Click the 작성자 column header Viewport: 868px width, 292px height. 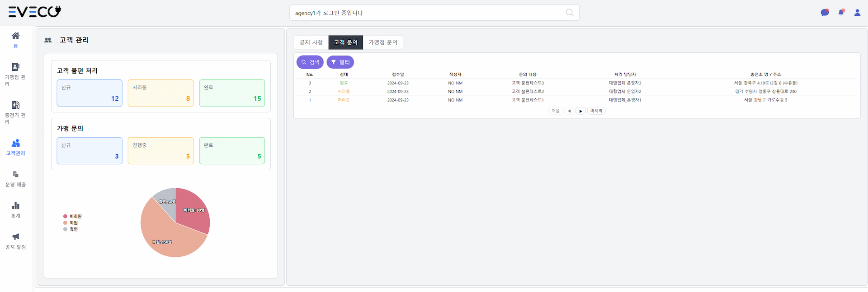coord(455,74)
